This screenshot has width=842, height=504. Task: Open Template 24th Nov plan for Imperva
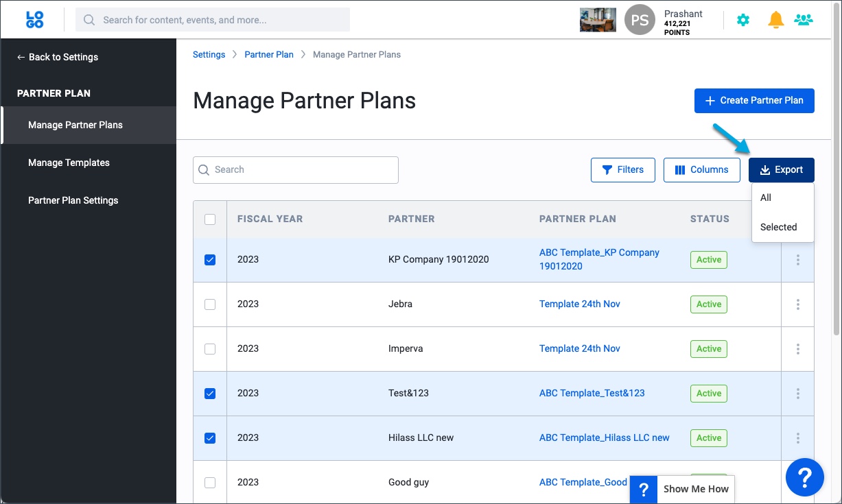[x=580, y=348]
